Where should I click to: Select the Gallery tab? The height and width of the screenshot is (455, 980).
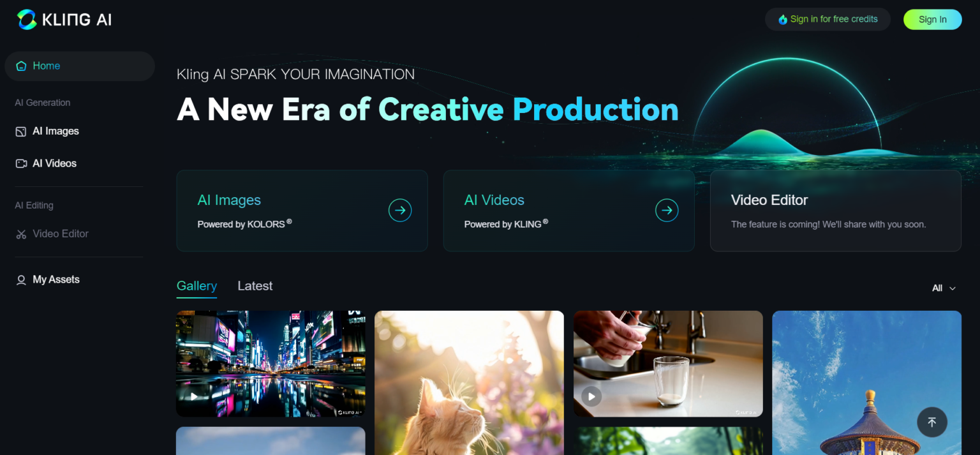(197, 286)
